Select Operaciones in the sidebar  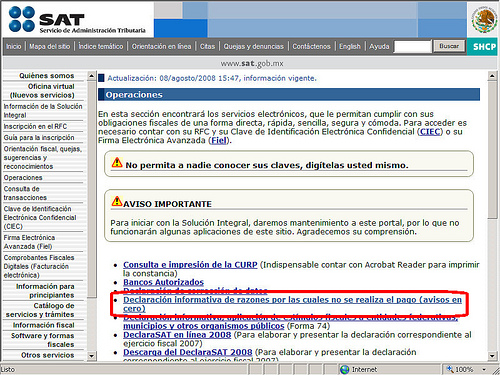coord(23,177)
